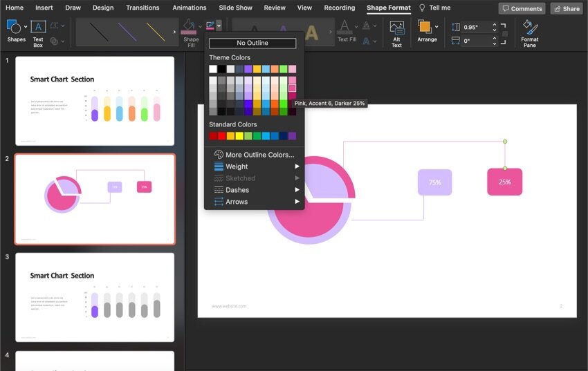Click the Tell me lightbulb

(422, 8)
